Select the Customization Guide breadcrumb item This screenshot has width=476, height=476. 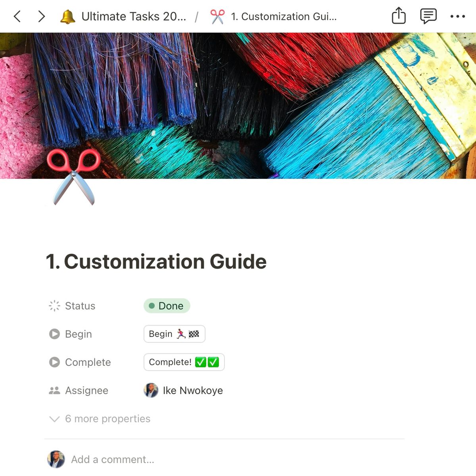point(283,17)
